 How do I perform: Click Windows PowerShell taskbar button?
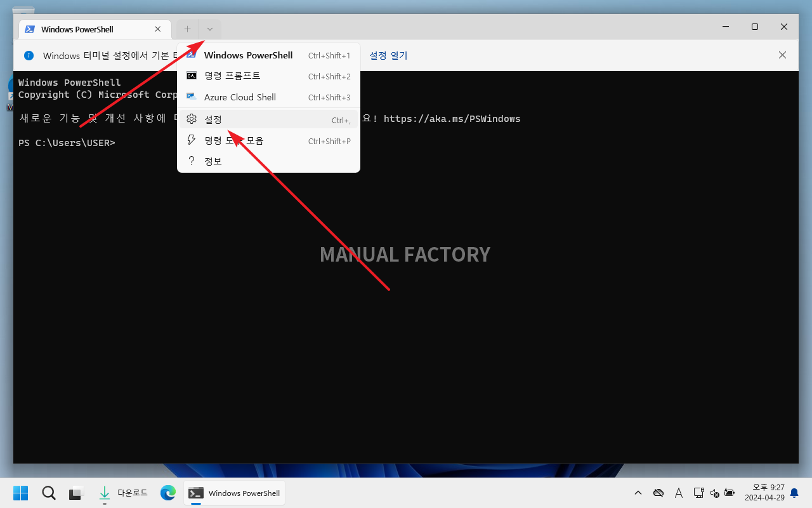coord(235,493)
